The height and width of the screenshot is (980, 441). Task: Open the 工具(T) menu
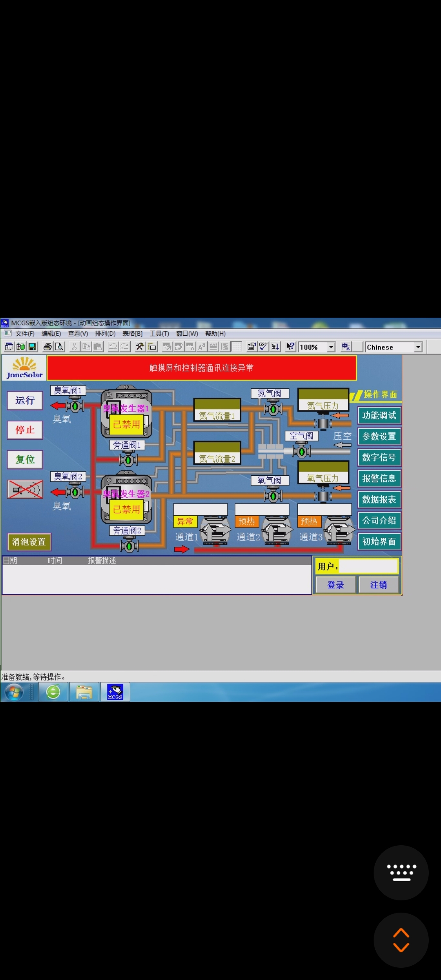159,334
